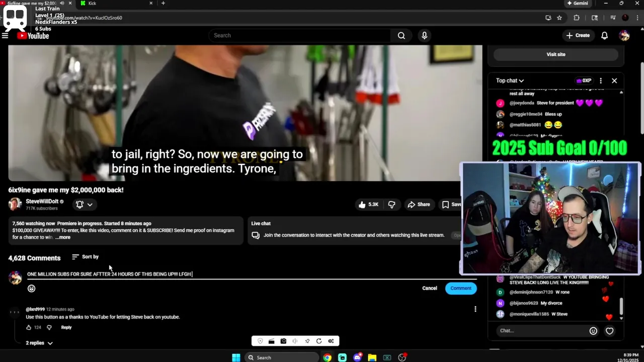The image size is (644, 362).
Task: Open the Windows Start menu
Action: (236, 357)
